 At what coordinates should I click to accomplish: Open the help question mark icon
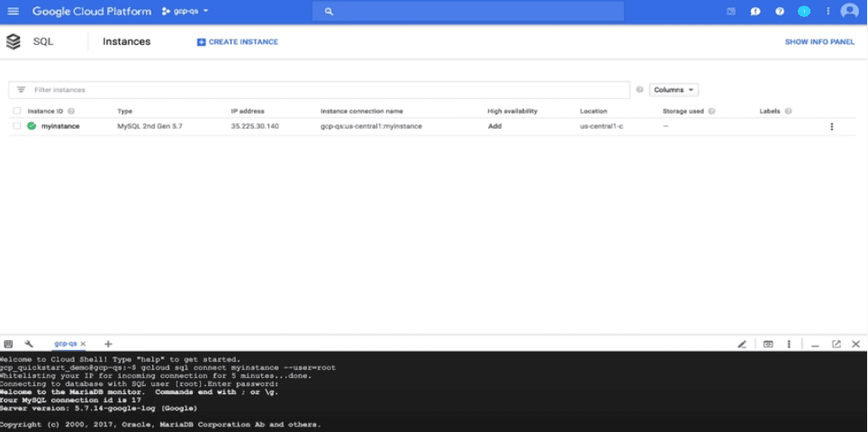click(780, 11)
